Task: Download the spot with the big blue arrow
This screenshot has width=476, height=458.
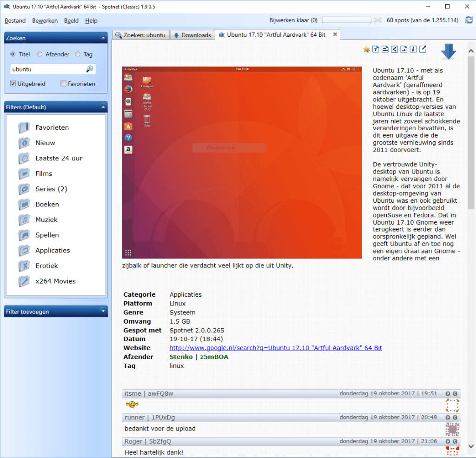Action: click(449, 51)
